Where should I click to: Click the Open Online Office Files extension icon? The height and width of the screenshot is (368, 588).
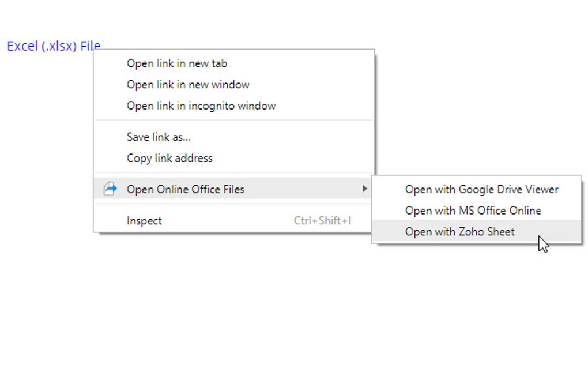pos(110,189)
